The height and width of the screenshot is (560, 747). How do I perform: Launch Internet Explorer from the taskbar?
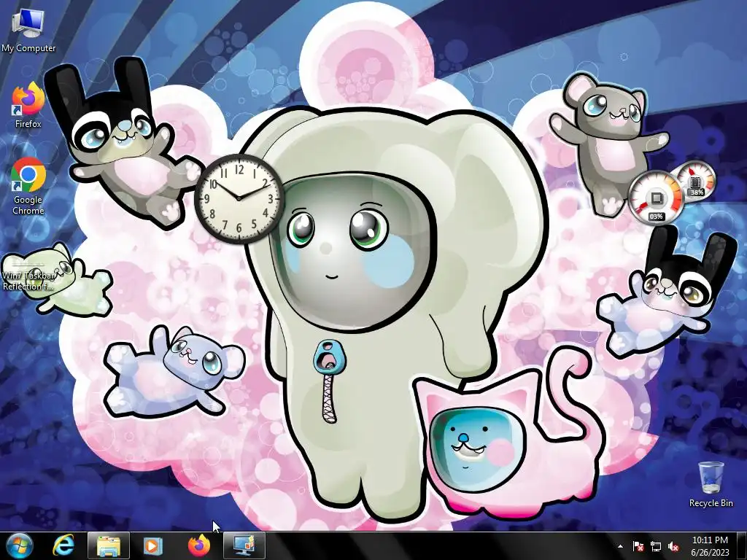pyautogui.click(x=63, y=546)
